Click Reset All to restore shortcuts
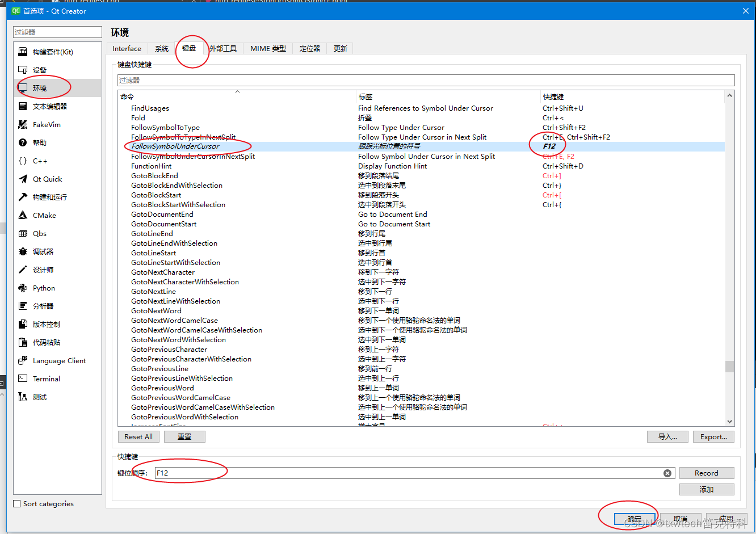 pyautogui.click(x=138, y=436)
